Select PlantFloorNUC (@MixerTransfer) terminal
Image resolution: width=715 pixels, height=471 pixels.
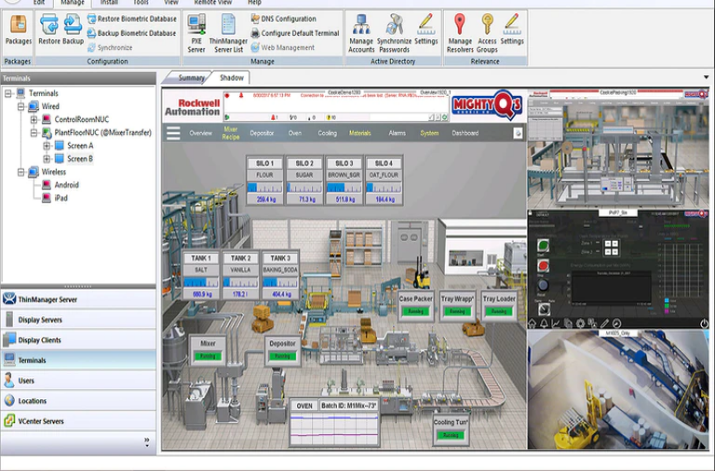(103, 133)
